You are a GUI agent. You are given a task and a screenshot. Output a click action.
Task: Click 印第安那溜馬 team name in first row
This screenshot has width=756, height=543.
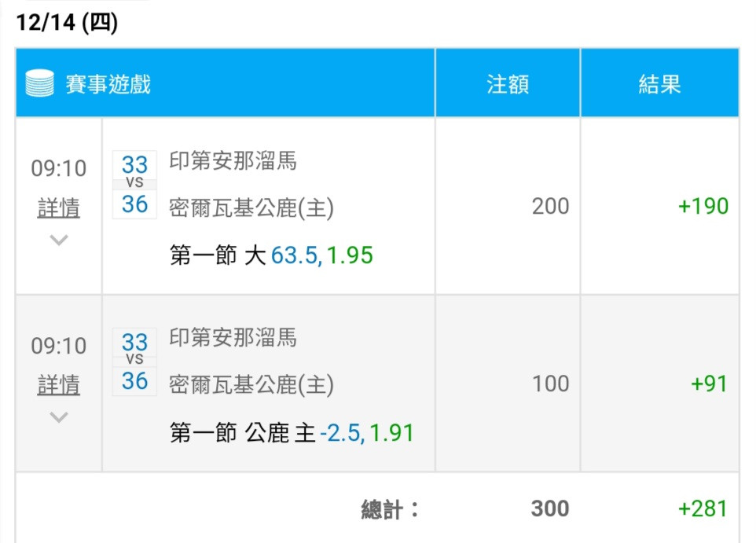tap(233, 160)
